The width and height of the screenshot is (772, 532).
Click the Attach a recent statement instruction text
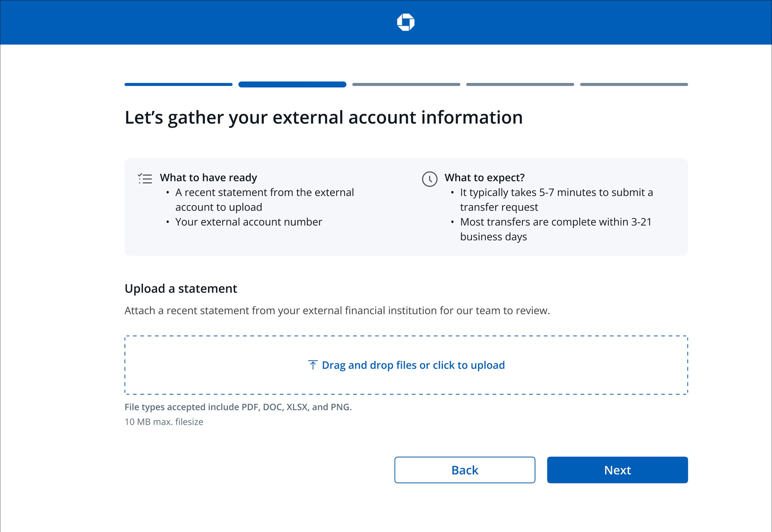(337, 311)
